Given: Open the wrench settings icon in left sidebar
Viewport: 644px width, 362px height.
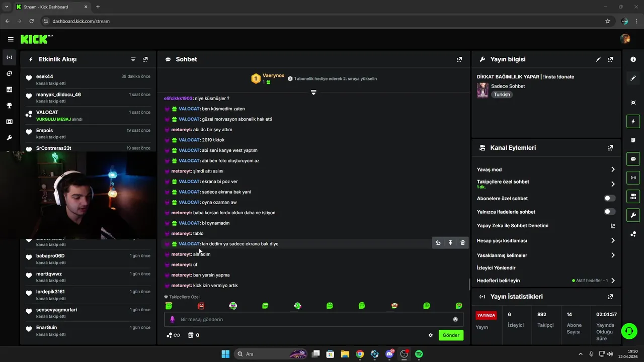Looking at the screenshot, I should pyautogui.click(x=9, y=138).
